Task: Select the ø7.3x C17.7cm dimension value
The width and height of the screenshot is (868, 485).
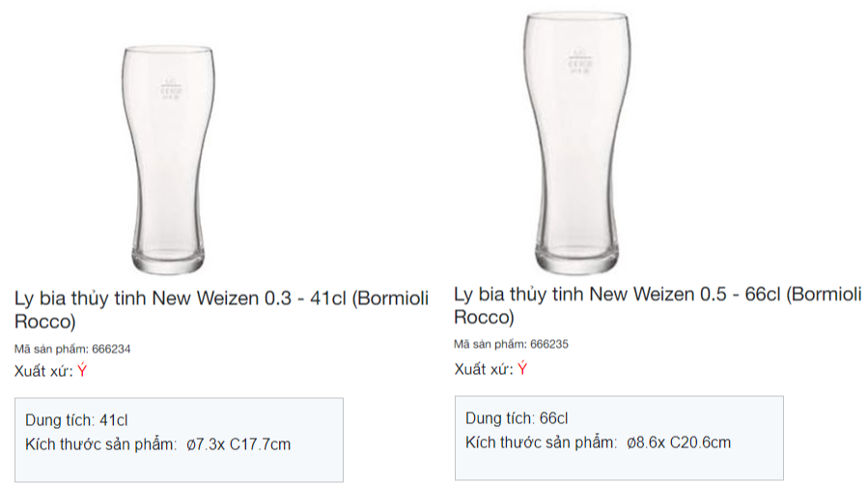Action: [238, 444]
